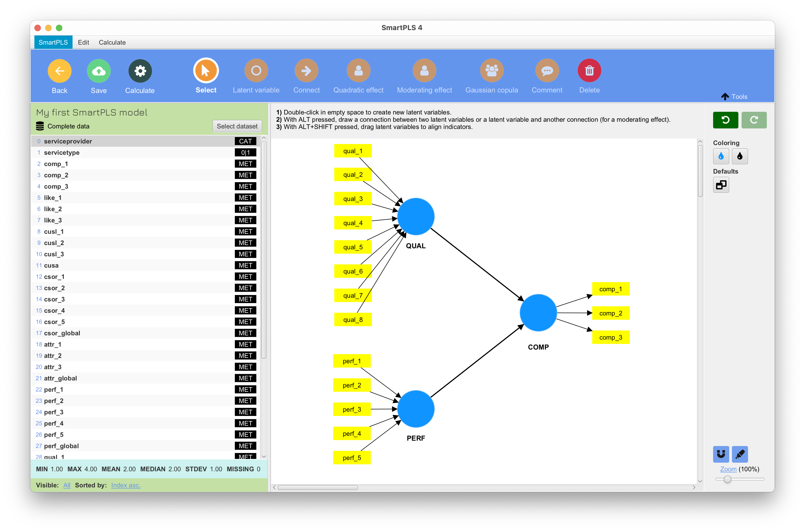805x532 pixels.
Task: Click the Edit menu item
Action: point(82,42)
